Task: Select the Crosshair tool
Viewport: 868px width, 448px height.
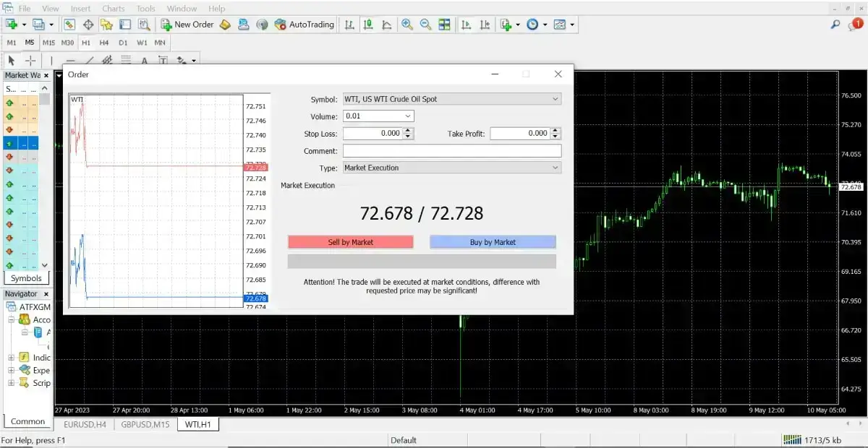Action: click(29, 61)
